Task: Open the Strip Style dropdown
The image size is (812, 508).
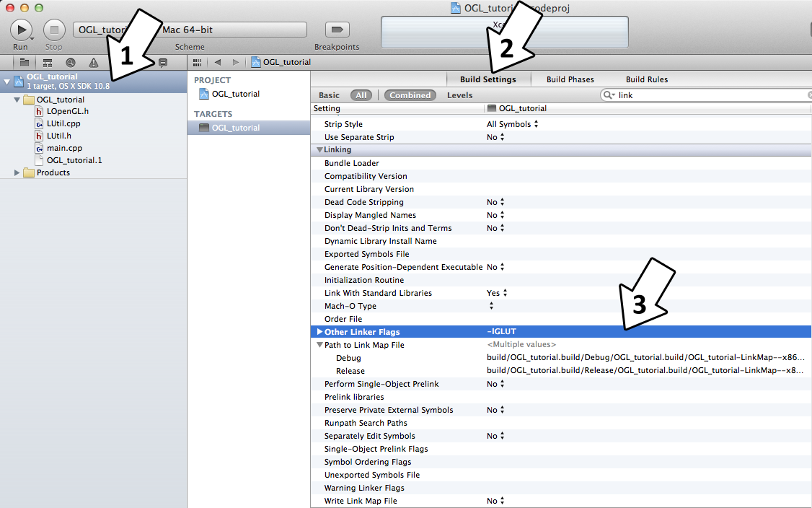Action: pos(512,124)
